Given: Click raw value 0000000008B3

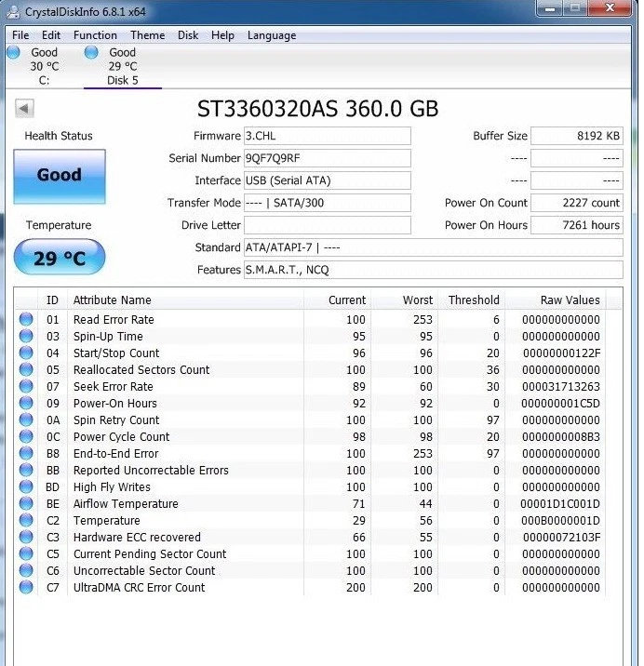Looking at the screenshot, I should 560,436.
